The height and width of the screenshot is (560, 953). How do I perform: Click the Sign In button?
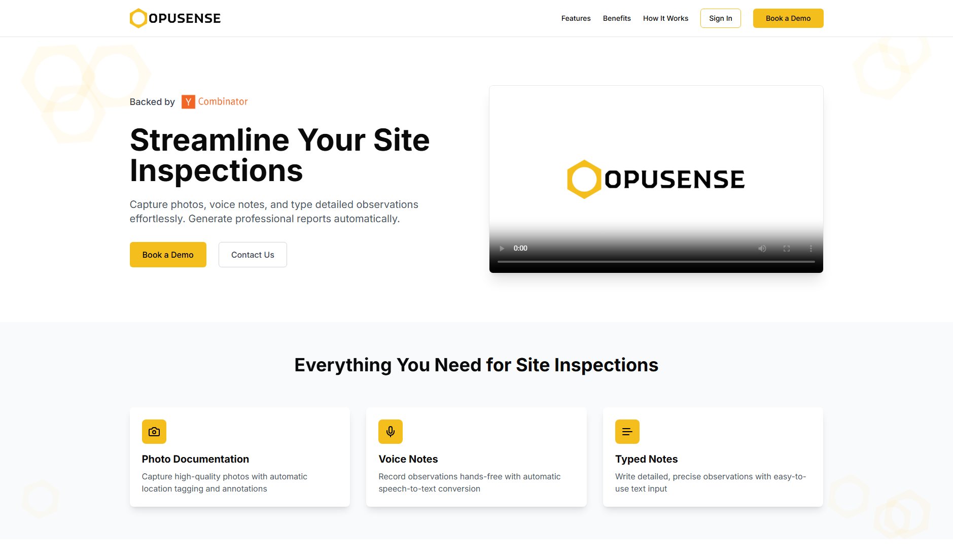pyautogui.click(x=720, y=18)
